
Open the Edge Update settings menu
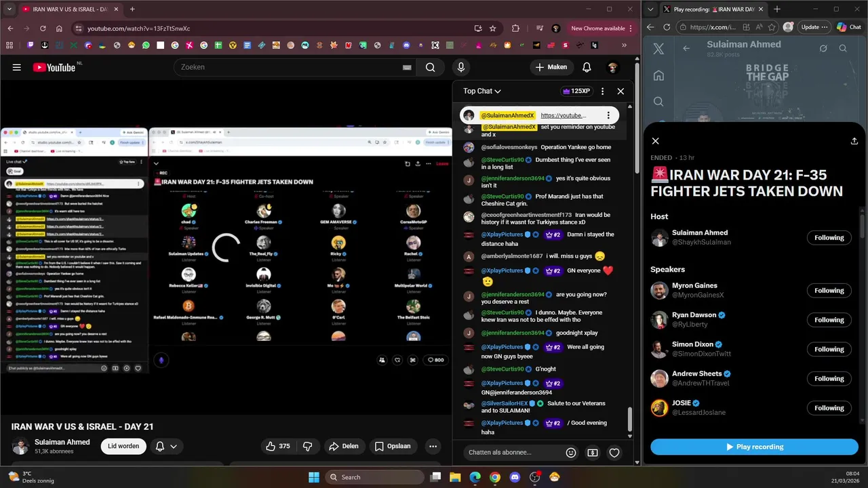tap(815, 27)
